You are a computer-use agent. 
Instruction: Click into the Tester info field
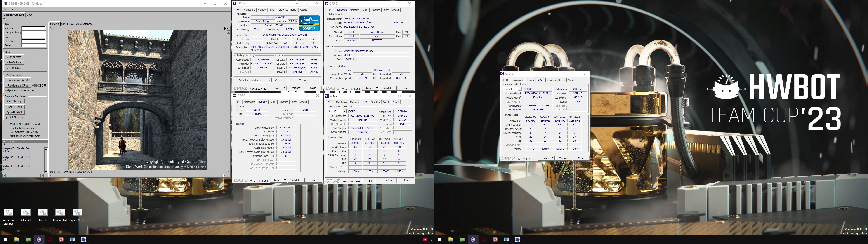pyautogui.click(x=34, y=45)
